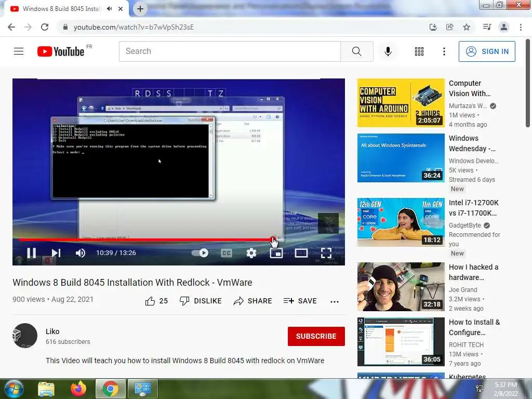Image resolution: width=532 pixels, height=399 pixels.
Task: Open GadgetByte channel name
Action: click(x=465, y=225)
